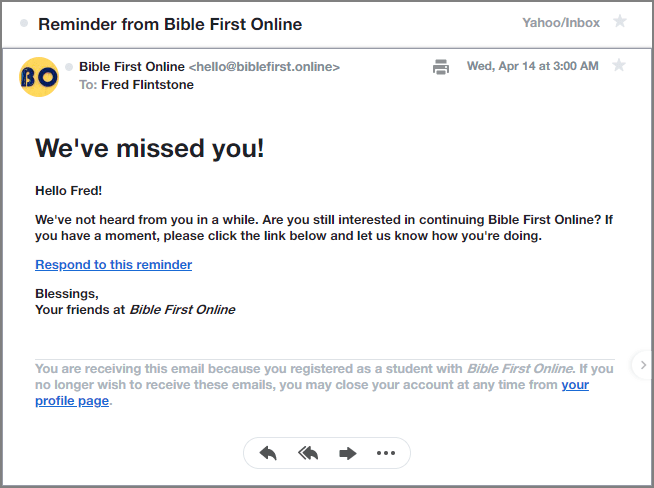Click the email subject title at top
The image size is (654, 488).
tap(170, 24)
